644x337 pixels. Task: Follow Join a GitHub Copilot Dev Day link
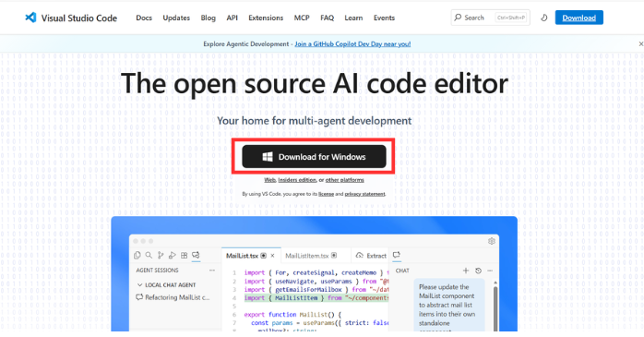click(352, 44)
